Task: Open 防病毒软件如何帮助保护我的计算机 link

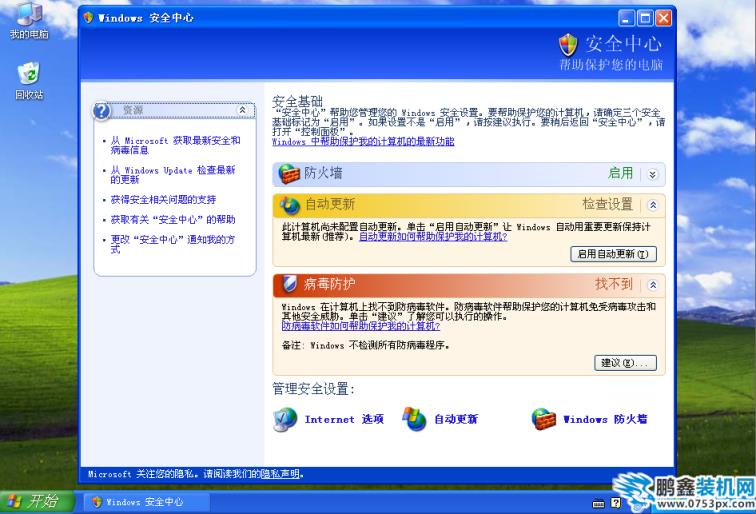Action: click(x=361, y=326)
